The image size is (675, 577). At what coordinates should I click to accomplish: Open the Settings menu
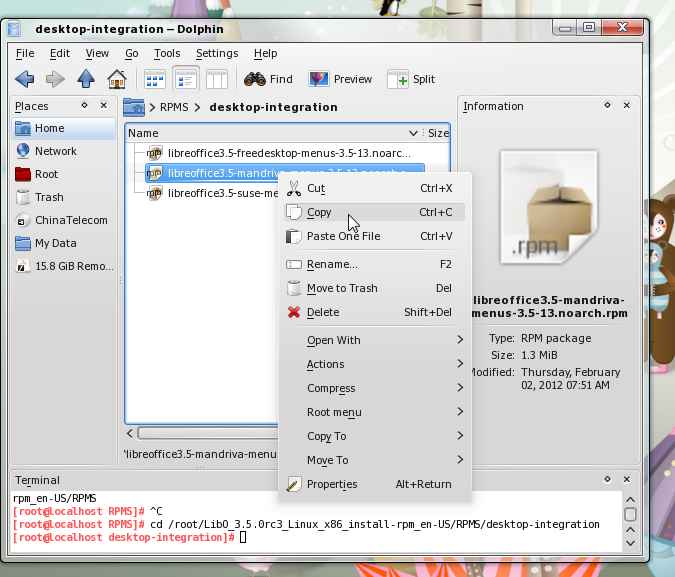click(217, 53)
